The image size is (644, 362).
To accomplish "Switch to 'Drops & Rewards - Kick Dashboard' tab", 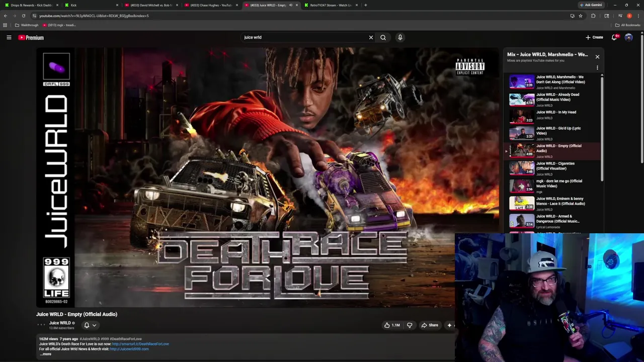I will point(30,5).
